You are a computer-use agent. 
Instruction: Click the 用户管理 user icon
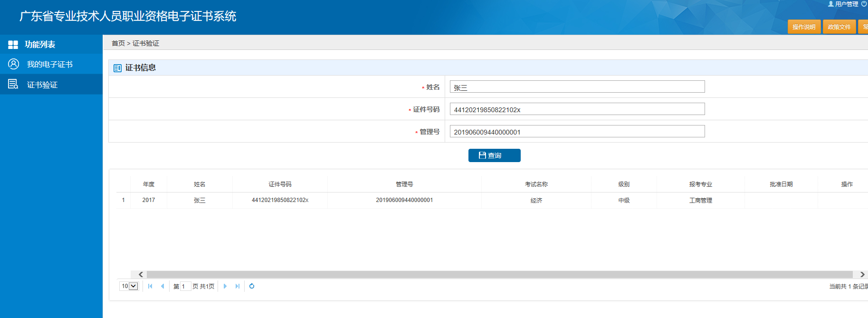click(830, 4)
